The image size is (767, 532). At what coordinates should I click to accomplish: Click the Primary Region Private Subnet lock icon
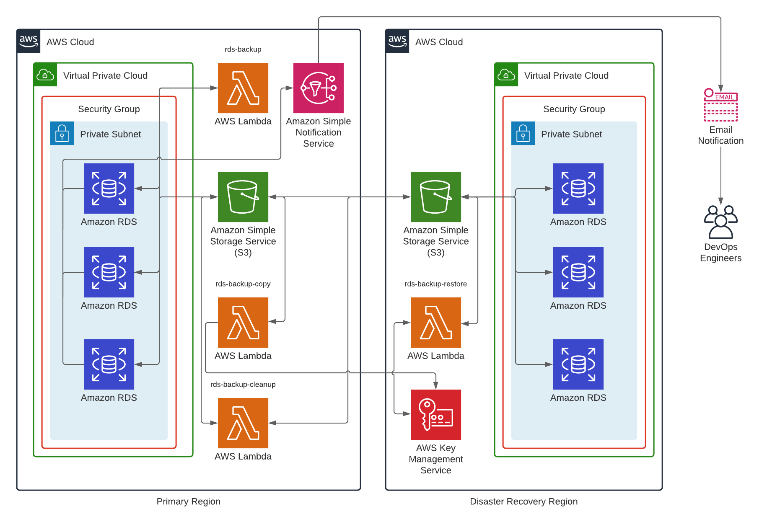click(x=62, y=133)
